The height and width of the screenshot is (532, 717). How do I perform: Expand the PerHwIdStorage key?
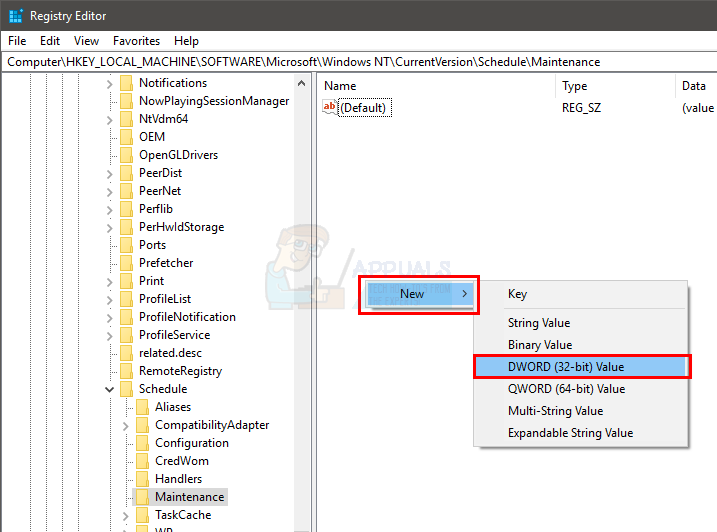click(x=110, y=228)
